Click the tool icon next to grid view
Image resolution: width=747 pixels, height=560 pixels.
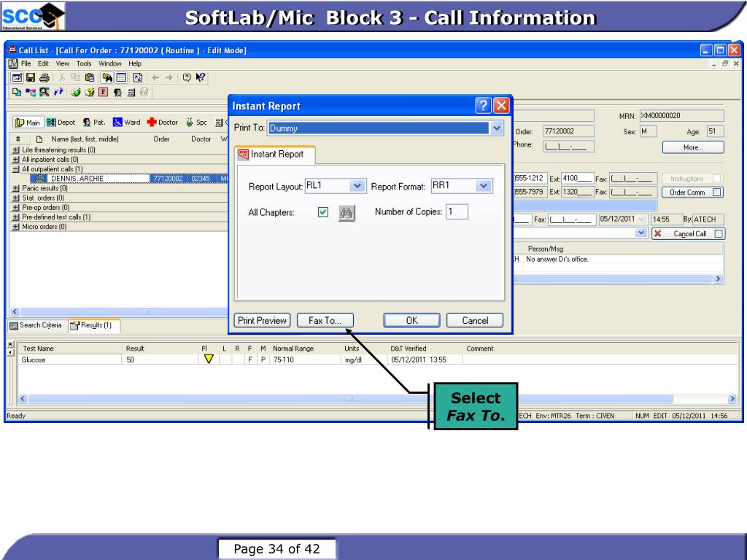(107, 77)
